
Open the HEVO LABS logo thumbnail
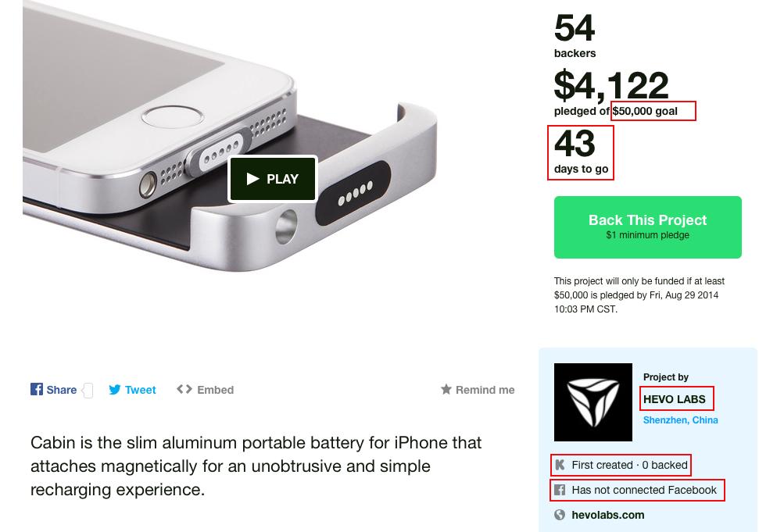593,402
